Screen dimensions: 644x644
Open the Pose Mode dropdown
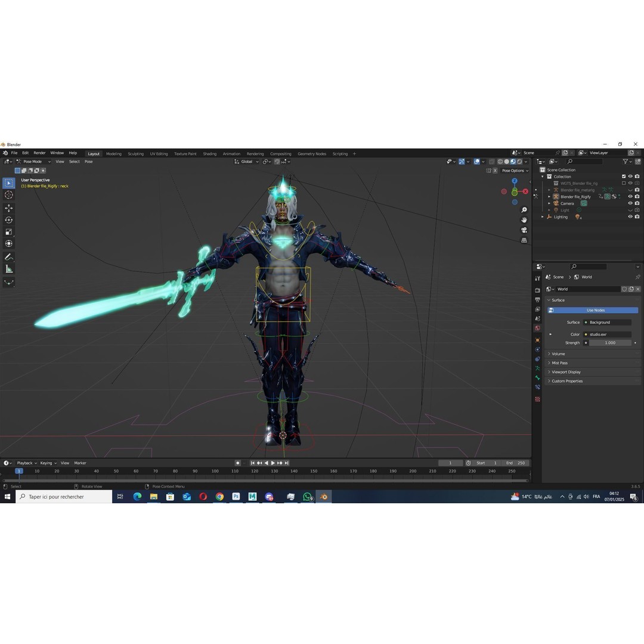(33, 162)
